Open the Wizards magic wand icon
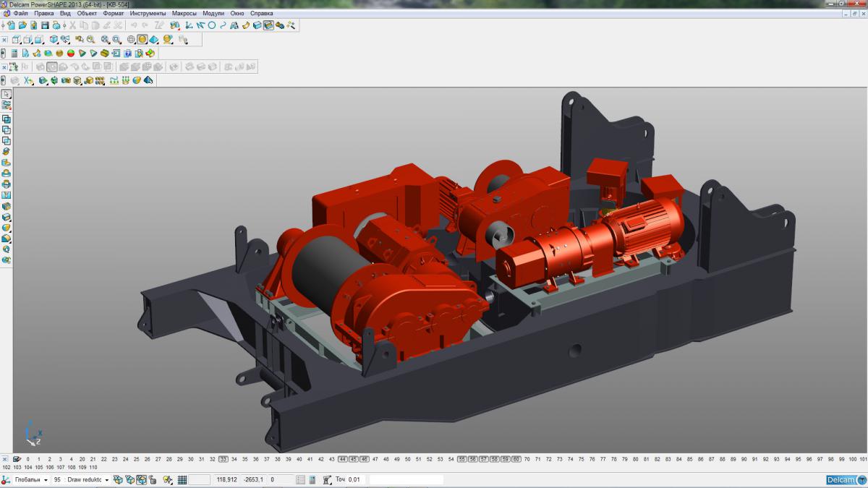Viewport: 868px width, 488px height. click(291, 25)
